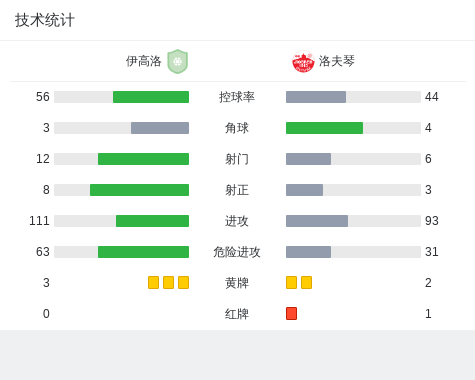Screen dimensions: 475x380
Task: Click the leftmost yellow card of 伊高洛
Action: pyautogui.click(x=153, y=282)
